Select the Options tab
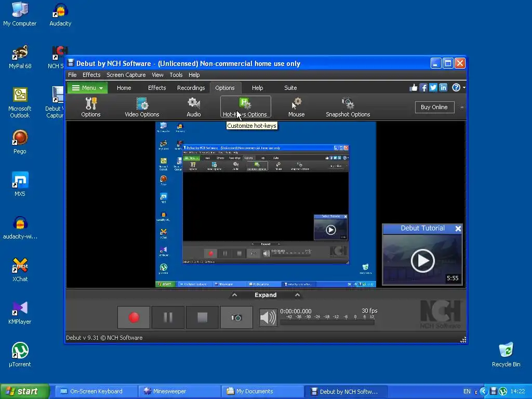Screen dimensions: 532x399 coord(224,88)
